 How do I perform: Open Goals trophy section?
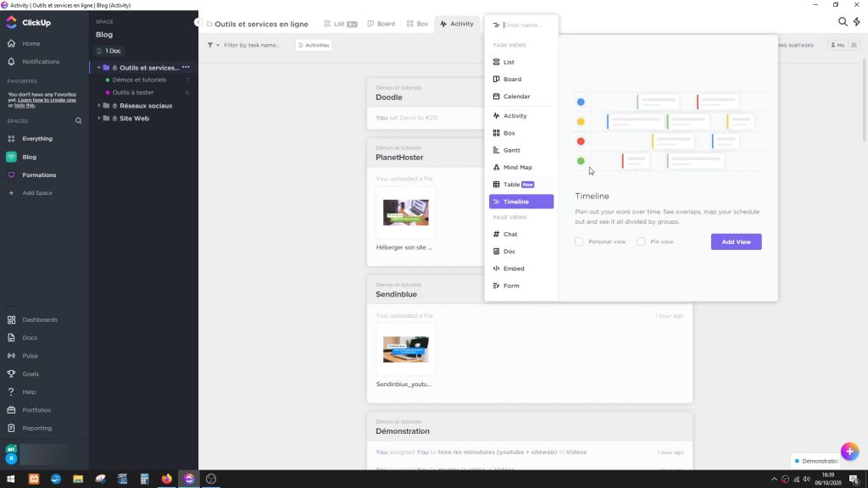point(23,374)
